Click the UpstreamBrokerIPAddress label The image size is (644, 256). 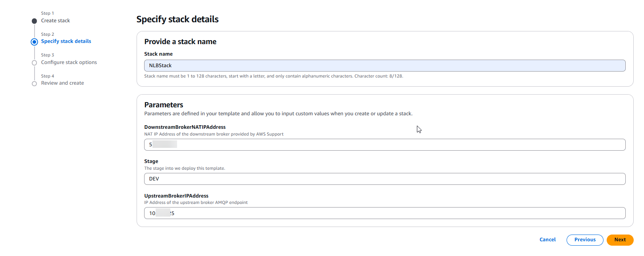[x=176, y=196]
